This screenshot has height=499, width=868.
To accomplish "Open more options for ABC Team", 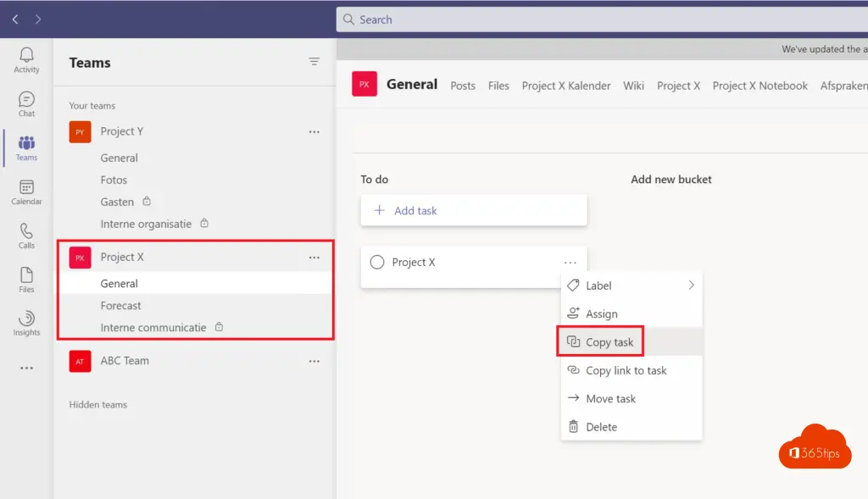I will 314,361.
